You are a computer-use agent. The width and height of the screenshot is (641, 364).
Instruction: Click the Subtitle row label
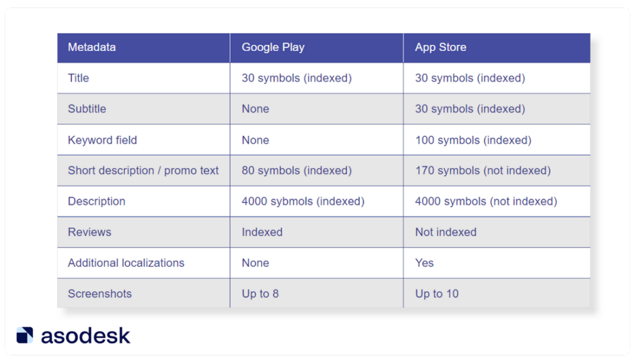[x=86, y=109]
